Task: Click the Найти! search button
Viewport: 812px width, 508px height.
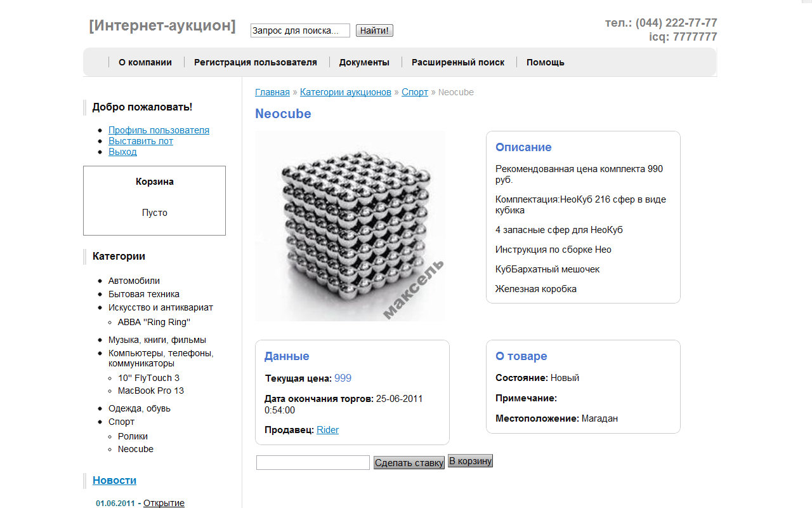Action: 374,30
